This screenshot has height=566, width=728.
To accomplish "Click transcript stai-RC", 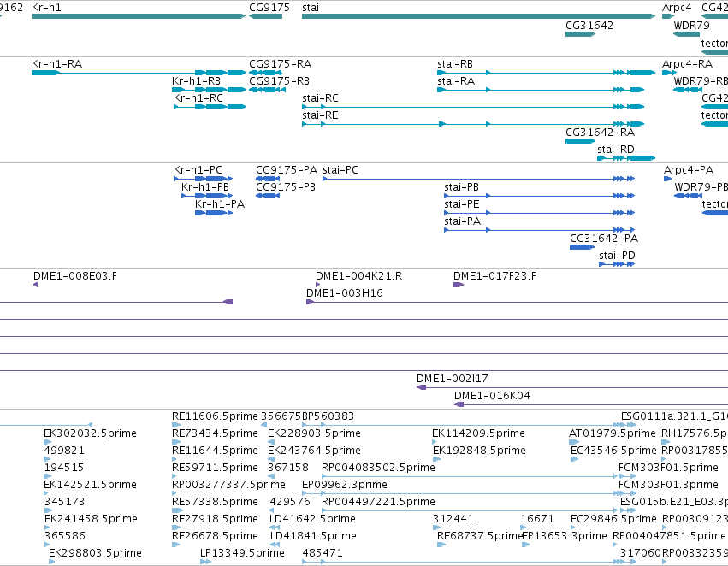I will 473,107.
